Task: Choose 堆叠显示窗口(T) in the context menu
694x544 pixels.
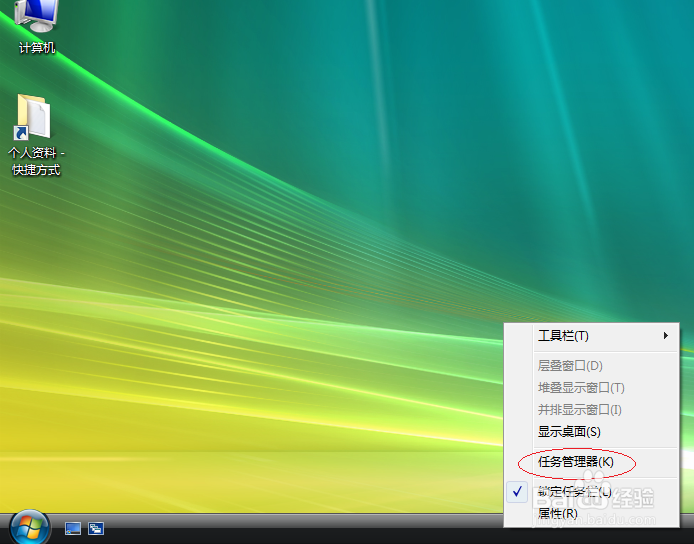Action: (591, 388)
